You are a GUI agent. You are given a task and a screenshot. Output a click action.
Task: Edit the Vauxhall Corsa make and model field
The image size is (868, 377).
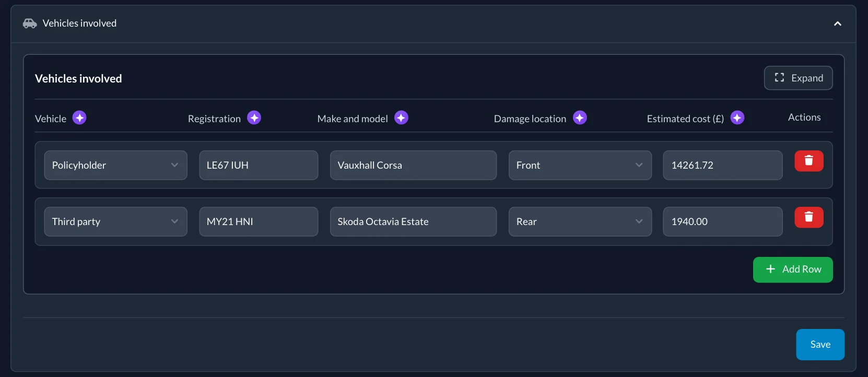(x=413, y=165)
